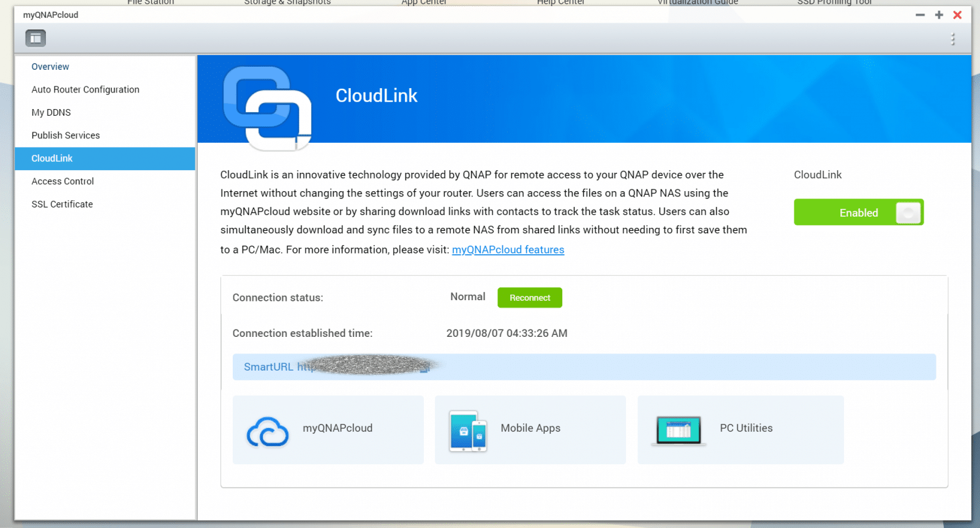This screenshot has width=980, height=528.
Task: Disable the CloudLink Enabled switch
Action: (859, 213)
